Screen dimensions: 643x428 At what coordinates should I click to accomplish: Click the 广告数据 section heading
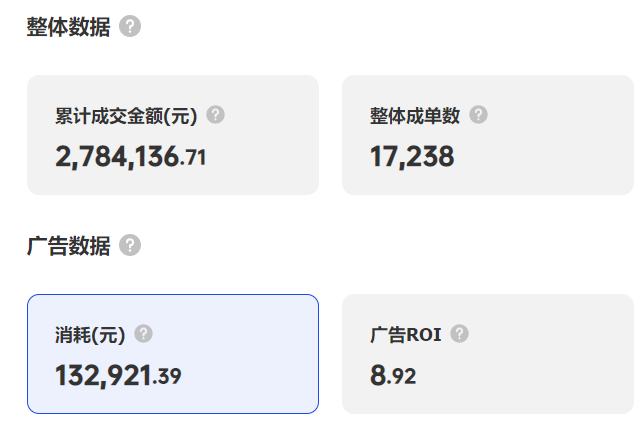(68, 246)
